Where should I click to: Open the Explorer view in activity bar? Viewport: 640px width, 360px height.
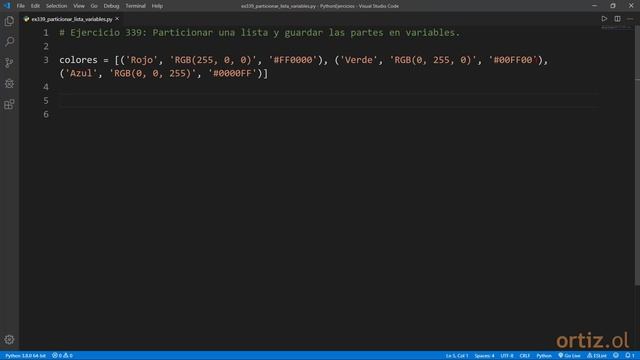tap(9, 21)
